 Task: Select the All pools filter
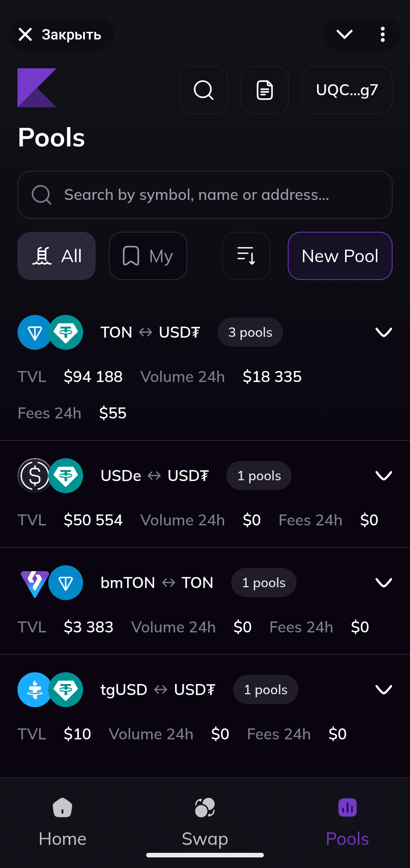tap(57, 256)
